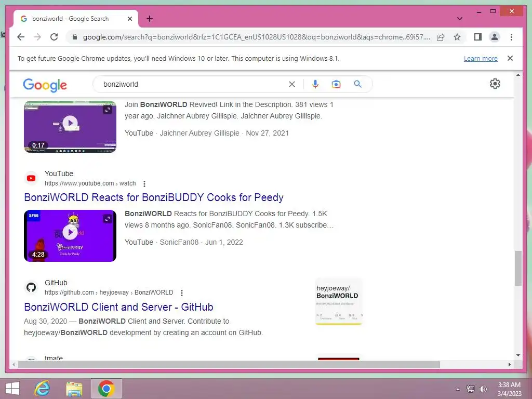Screen dimensions: 532x399
Task: Click the forward navigation arrow
Action: click(37, 37)
